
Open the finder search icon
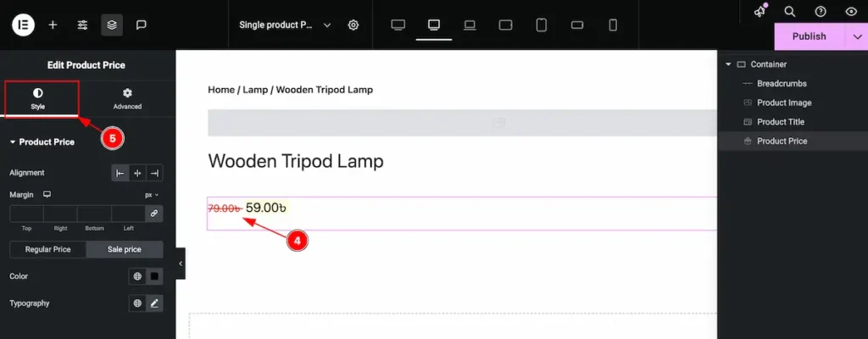[789, 12]
